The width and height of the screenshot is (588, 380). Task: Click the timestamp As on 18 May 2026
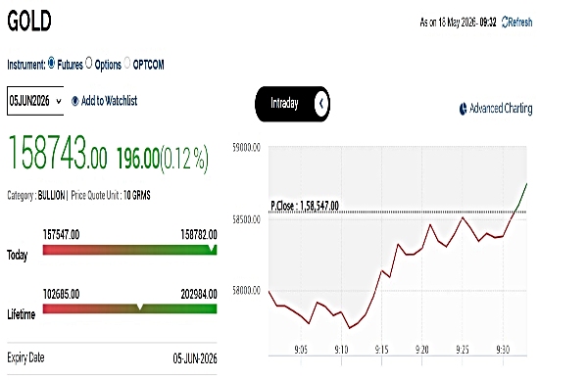458,23
